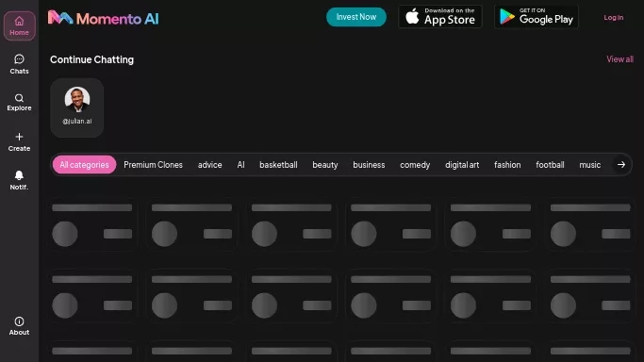
Task: Select the comedy category
Action: click(415, 165)
